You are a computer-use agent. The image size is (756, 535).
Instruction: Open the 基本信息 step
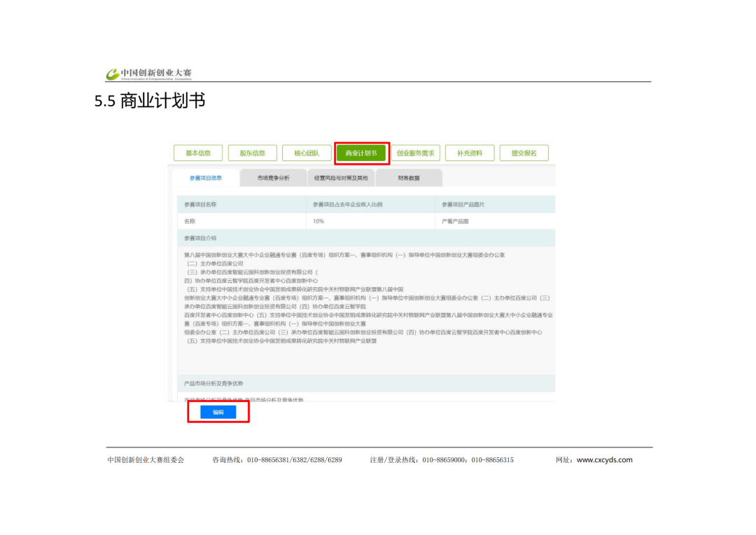198,153
